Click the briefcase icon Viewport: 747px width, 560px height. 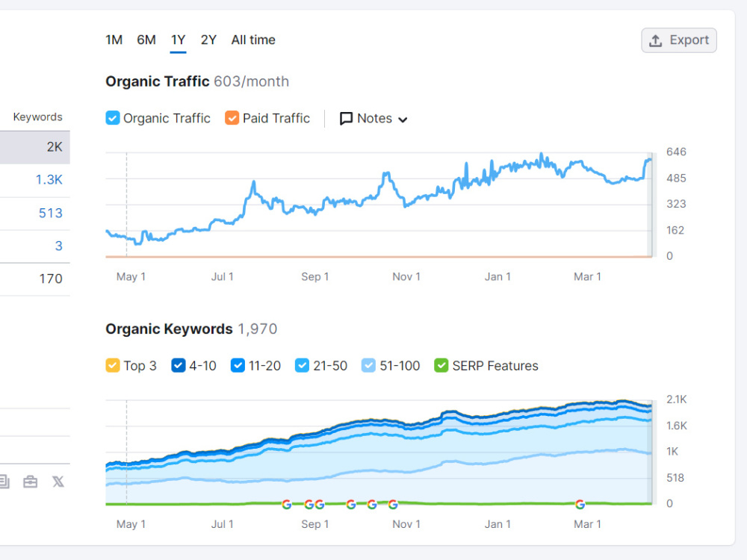[30, 482]
